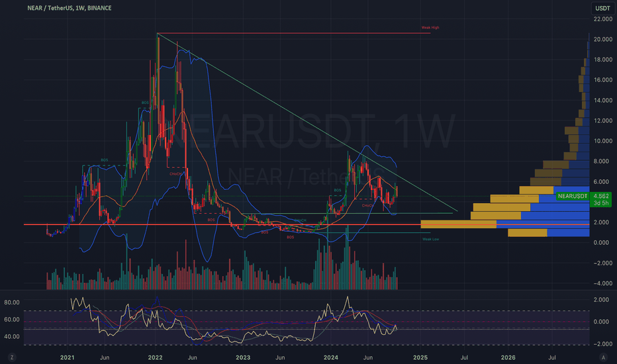The image size is (617, 364).
Task: Select the Weak High label
Action: 430,28
